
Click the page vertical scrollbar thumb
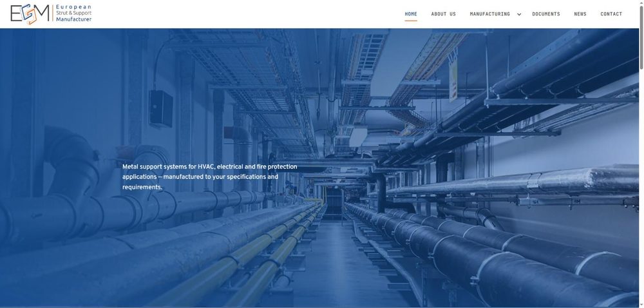[641, 37]
